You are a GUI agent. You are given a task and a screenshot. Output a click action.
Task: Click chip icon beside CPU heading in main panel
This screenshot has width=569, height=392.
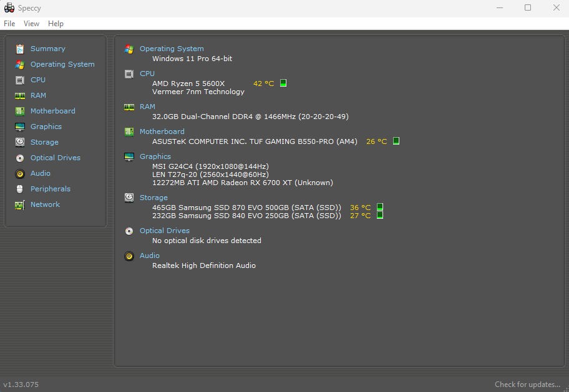[x=129, y=74]
